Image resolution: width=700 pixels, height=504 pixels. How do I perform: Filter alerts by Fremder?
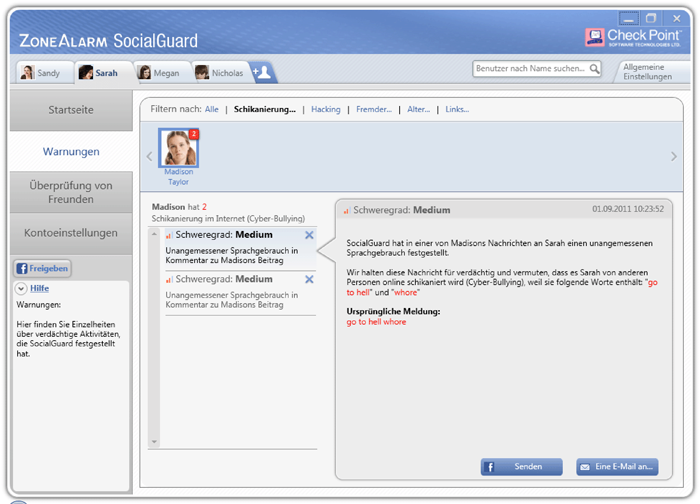pos(374,109)
